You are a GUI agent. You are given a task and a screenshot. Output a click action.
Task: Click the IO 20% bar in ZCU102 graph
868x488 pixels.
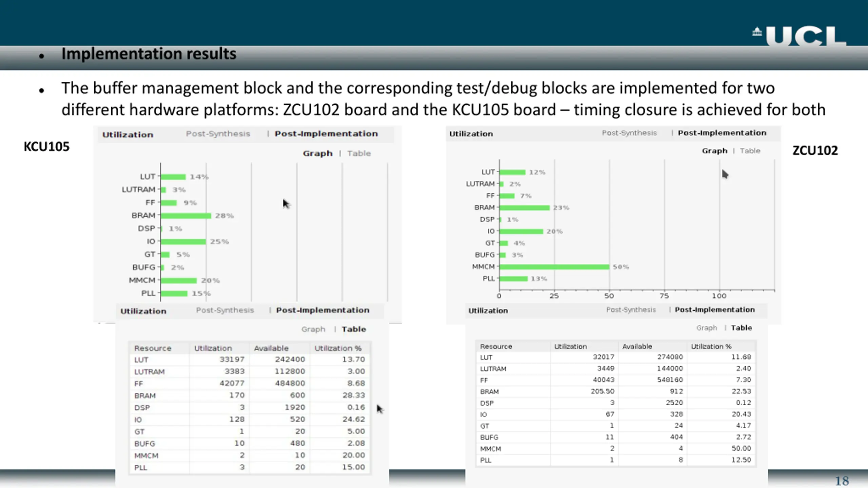click(521, 231)
